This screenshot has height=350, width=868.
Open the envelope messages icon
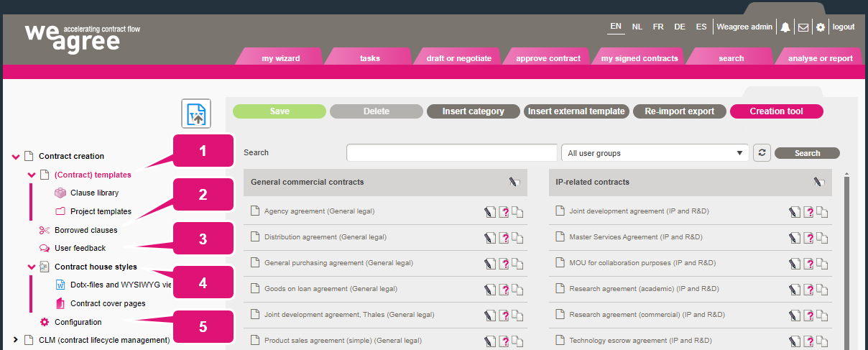pyautogui.click(x=803, y=27)
